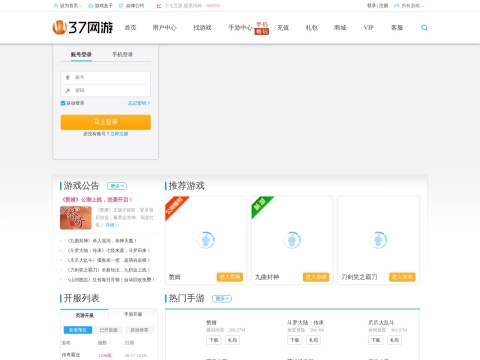The image size is (480, 360).
Task: Click 下载 under 爪爪大乱斗
Action: tap(376, 340)
